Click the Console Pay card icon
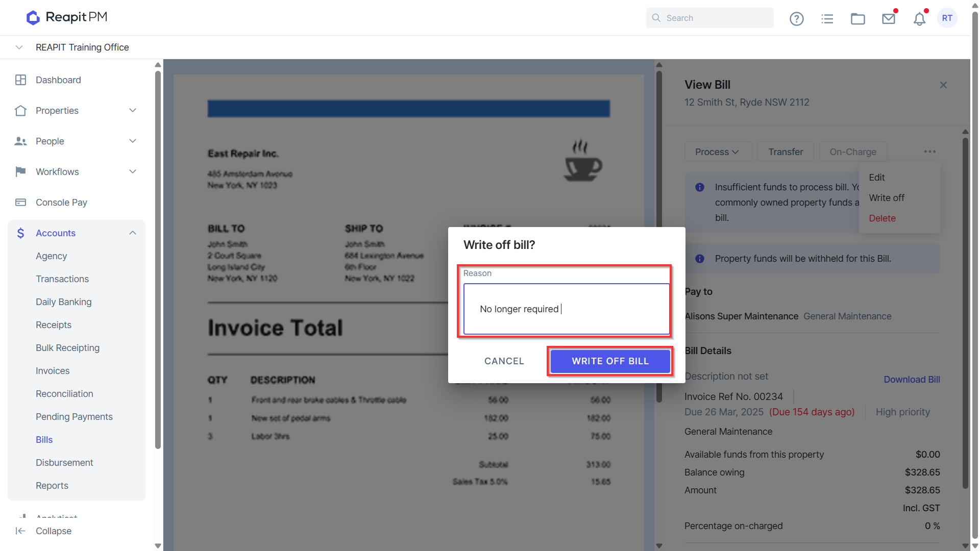Screen dimensions: 980x551 point(20,203)
